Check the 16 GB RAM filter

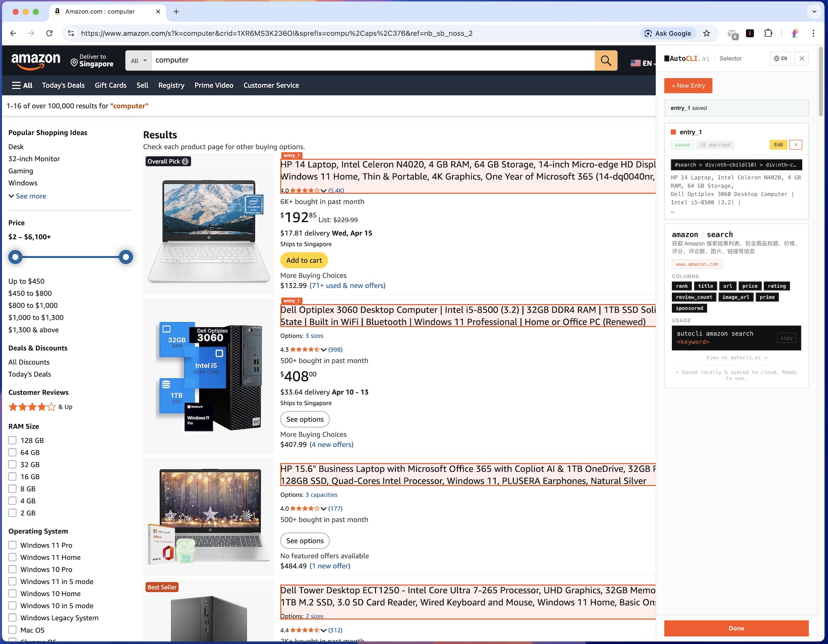point(12,476)
